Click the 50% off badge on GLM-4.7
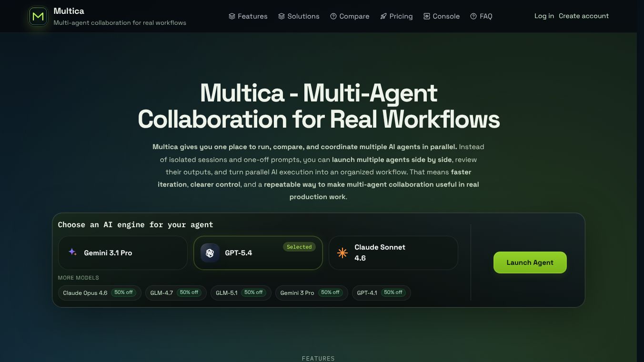The width and height of the screenshot is (644, 362). (189, 292)
